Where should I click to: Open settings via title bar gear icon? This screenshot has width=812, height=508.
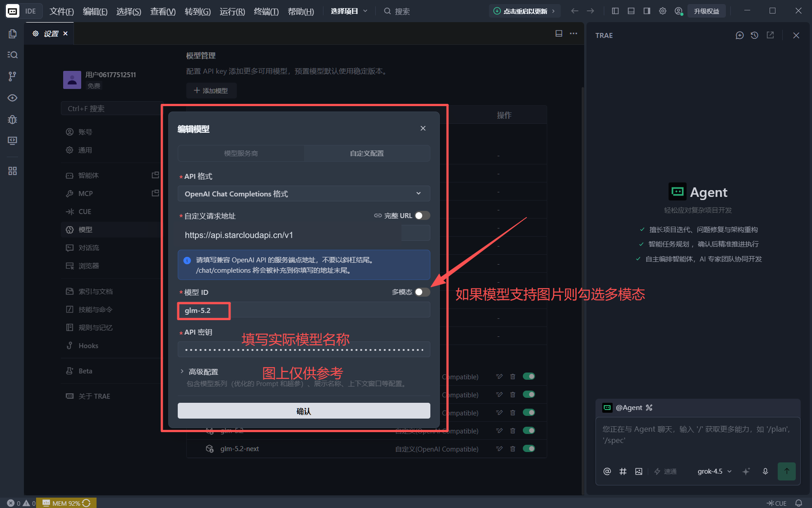click(663, 11)
